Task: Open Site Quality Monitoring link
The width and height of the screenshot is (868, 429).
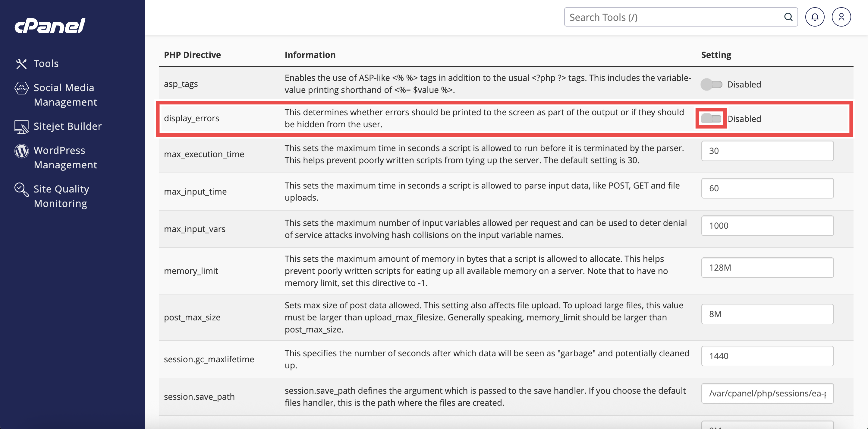Action: pyautogui.click(x=61, y=196)
